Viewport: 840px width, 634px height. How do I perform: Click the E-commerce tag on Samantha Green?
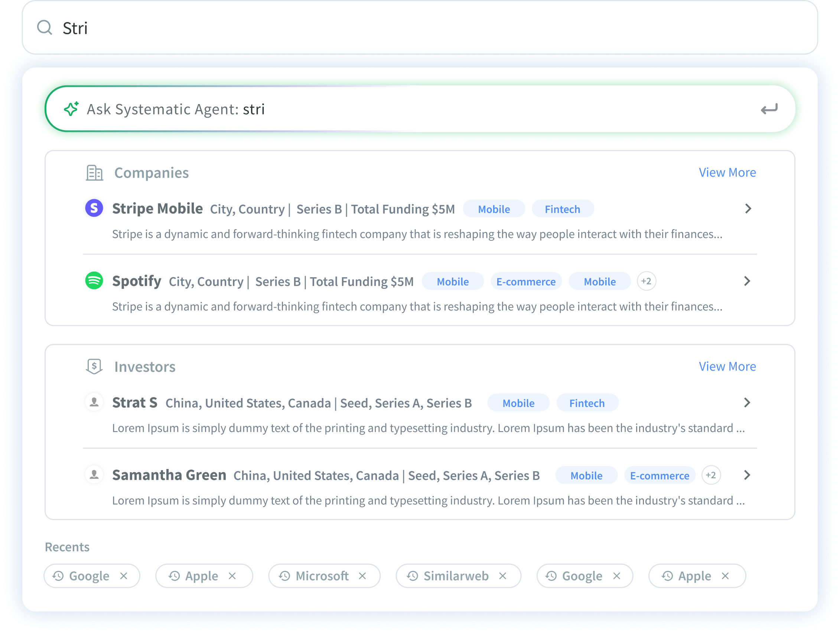point(660,476)
